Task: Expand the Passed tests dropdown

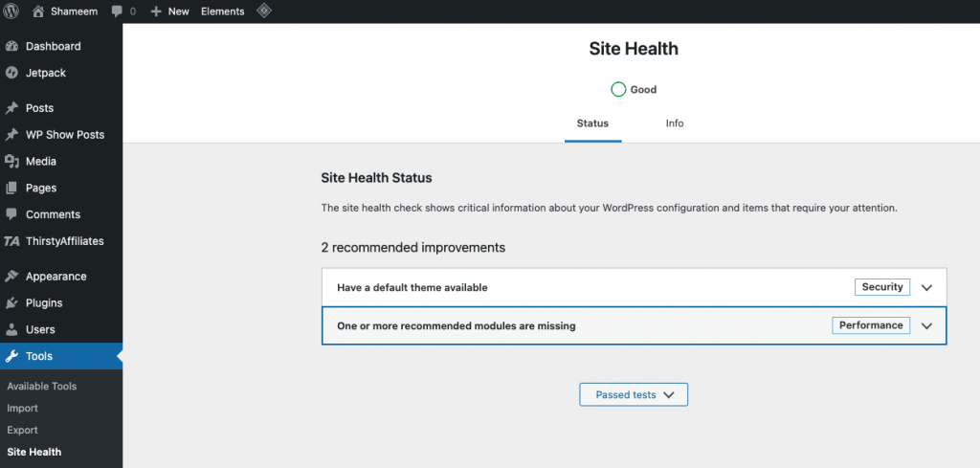Action: click(634, 394)
